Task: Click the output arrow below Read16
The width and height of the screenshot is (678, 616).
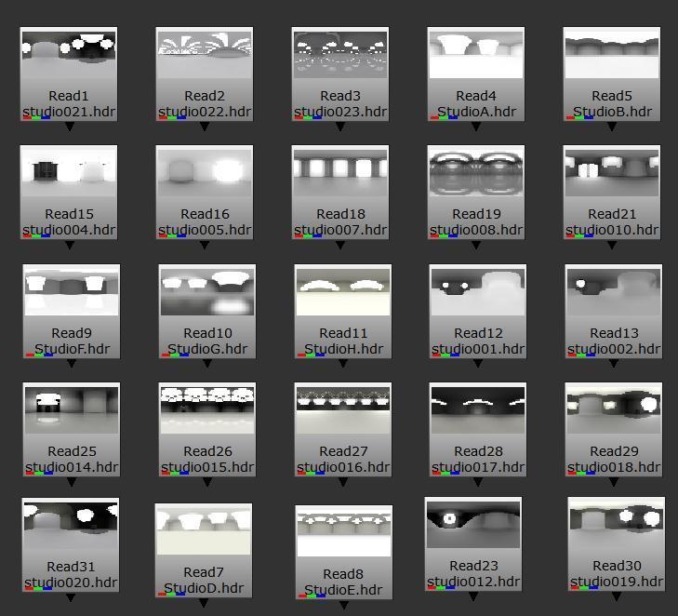Action: (205, 245)
